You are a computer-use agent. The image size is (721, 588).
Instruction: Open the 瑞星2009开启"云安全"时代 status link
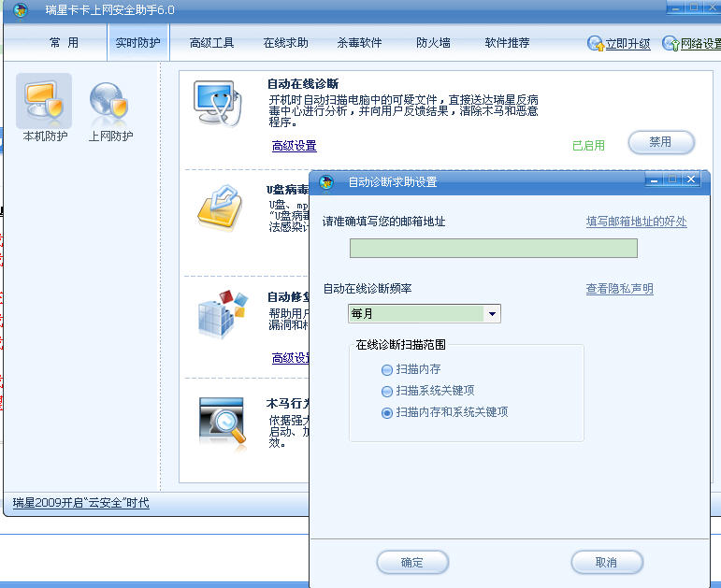[81, 503]
